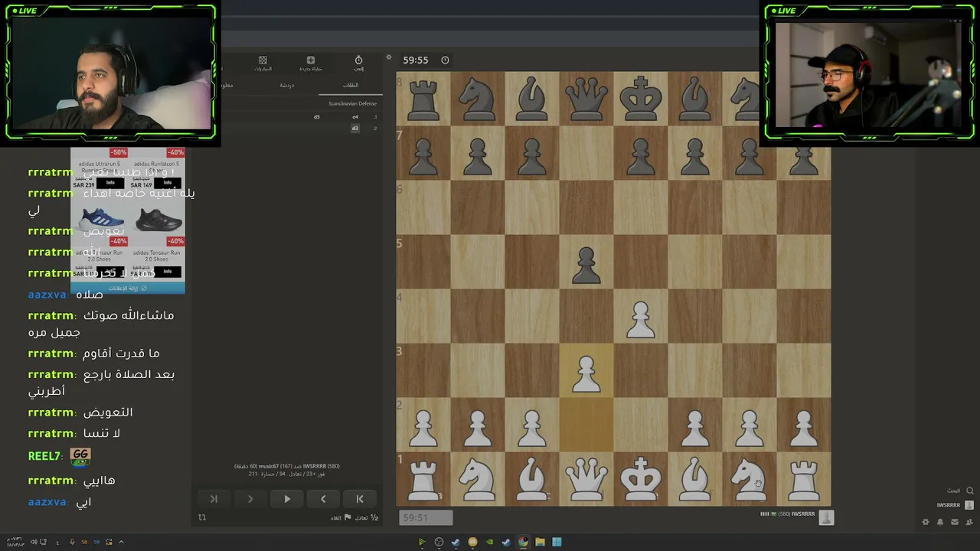Click the black queen on d8
Screen dimensions: 980x551
click(586, 99)
